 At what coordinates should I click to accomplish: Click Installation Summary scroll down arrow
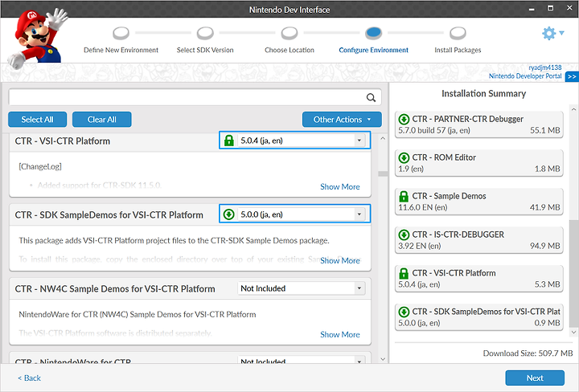point(573,333)
